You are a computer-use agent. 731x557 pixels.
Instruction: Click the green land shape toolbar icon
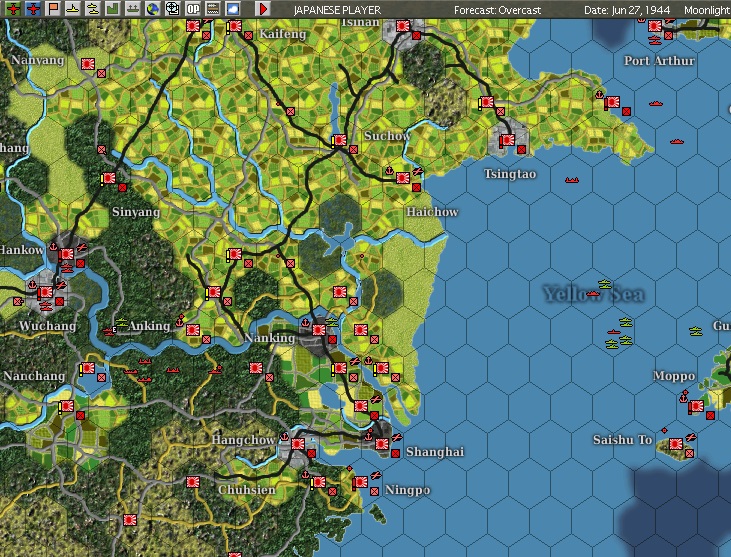tap(113, 8)
